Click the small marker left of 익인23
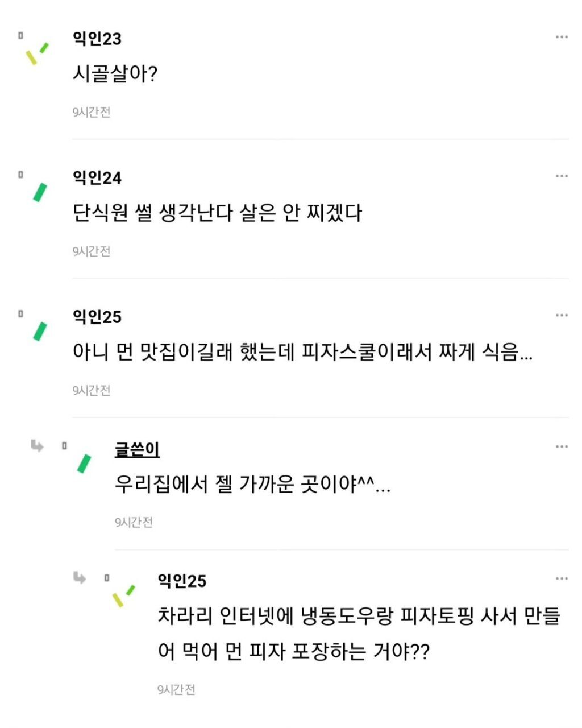The height and width of the screenshot is (728, 582). click(20, 35)
